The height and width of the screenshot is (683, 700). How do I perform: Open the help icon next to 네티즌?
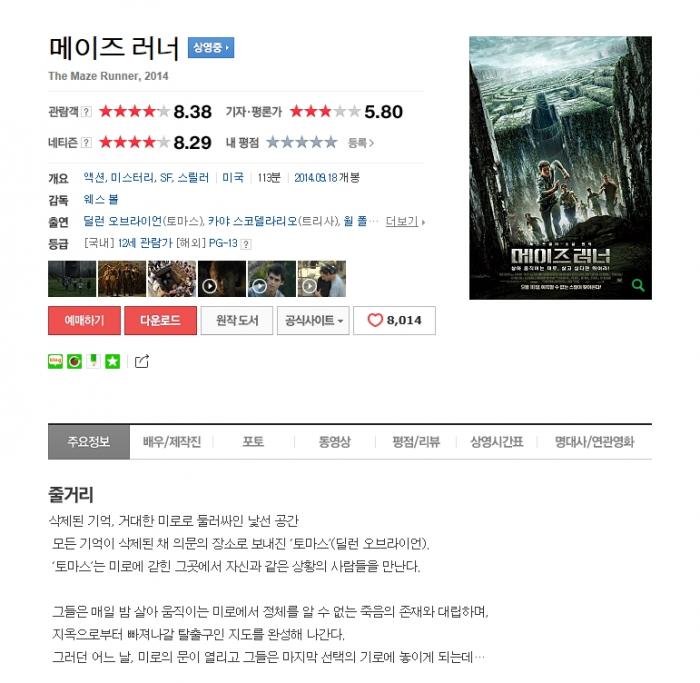point(87,142)
